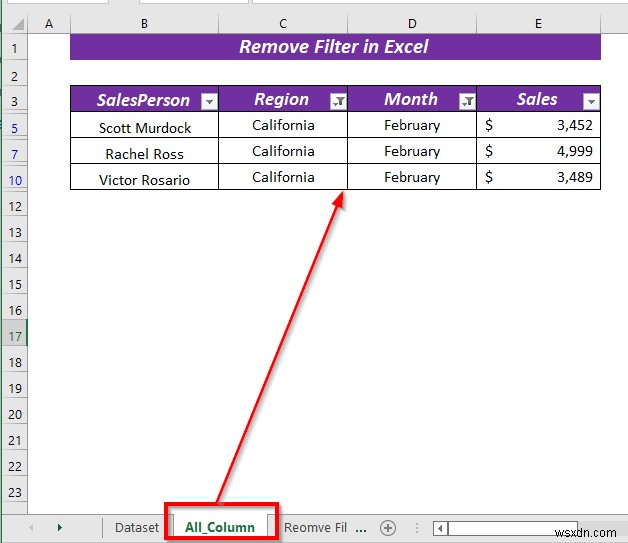Open the SalesPerson filter dropdown
Viewport: 628px width, 543px height.
coord(209,102)
